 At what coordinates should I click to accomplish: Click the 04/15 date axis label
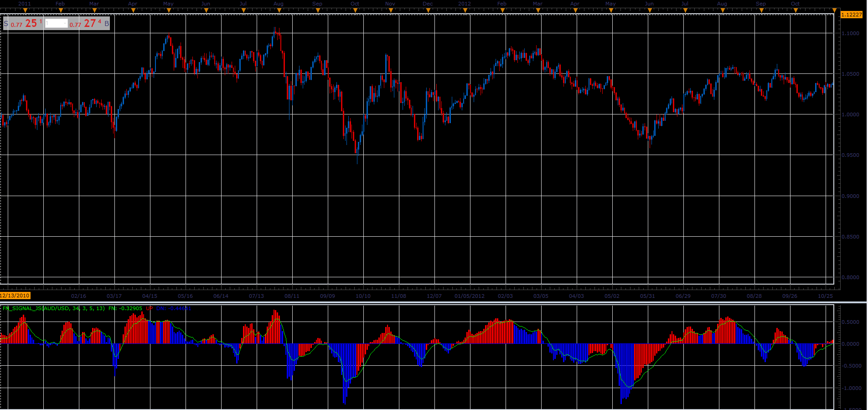tap(150, 296)
